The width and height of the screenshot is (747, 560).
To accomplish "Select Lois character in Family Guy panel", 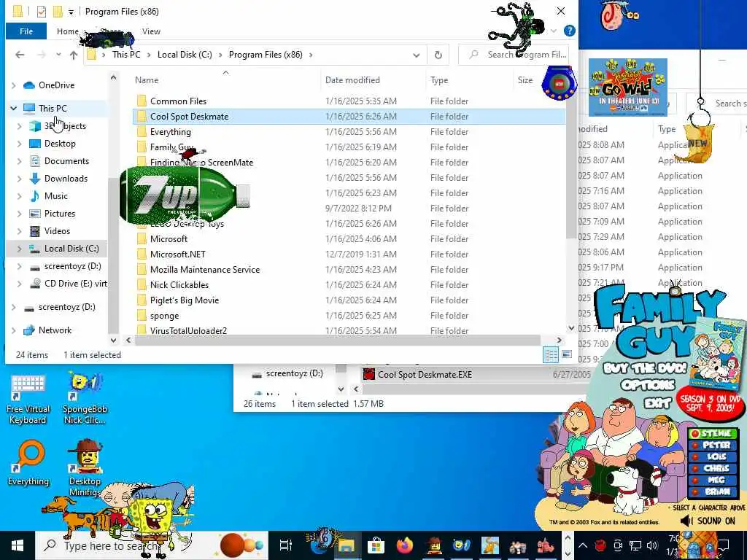I will click(713, 456).
